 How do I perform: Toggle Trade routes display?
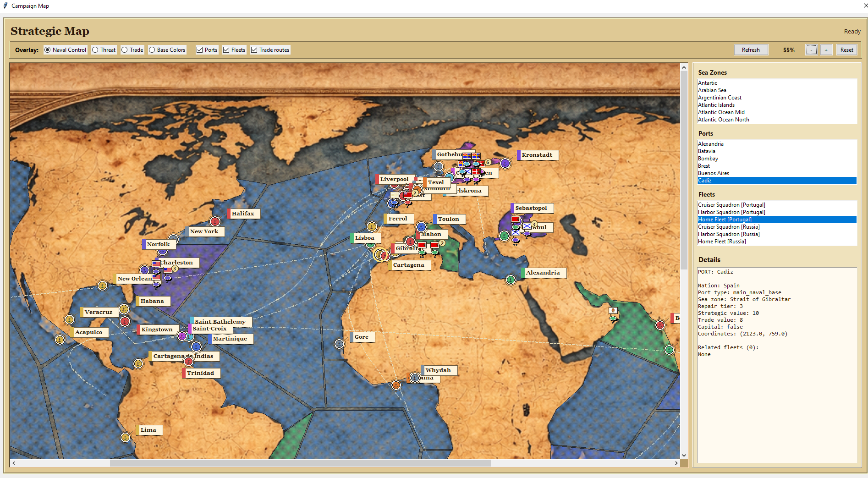tap(270, 50)
